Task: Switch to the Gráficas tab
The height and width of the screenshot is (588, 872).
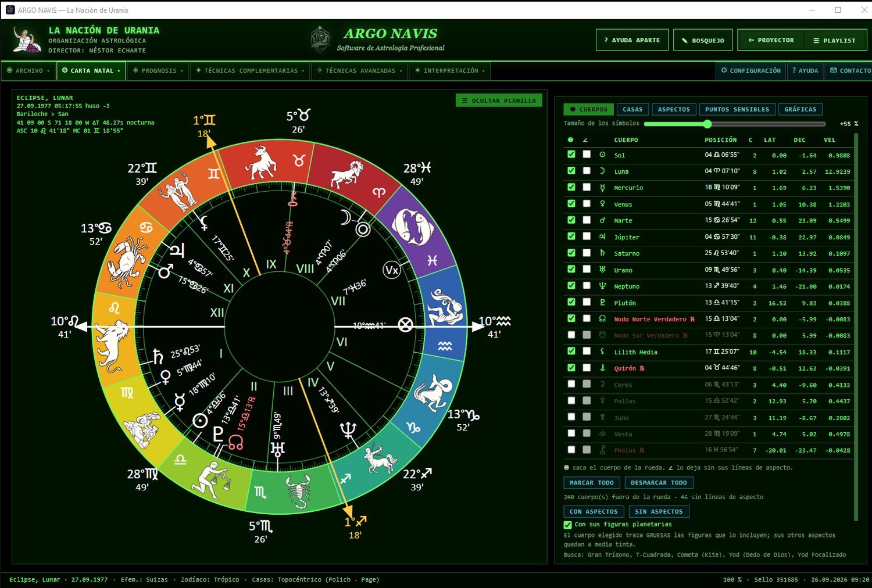Action: tap(800, 109)
